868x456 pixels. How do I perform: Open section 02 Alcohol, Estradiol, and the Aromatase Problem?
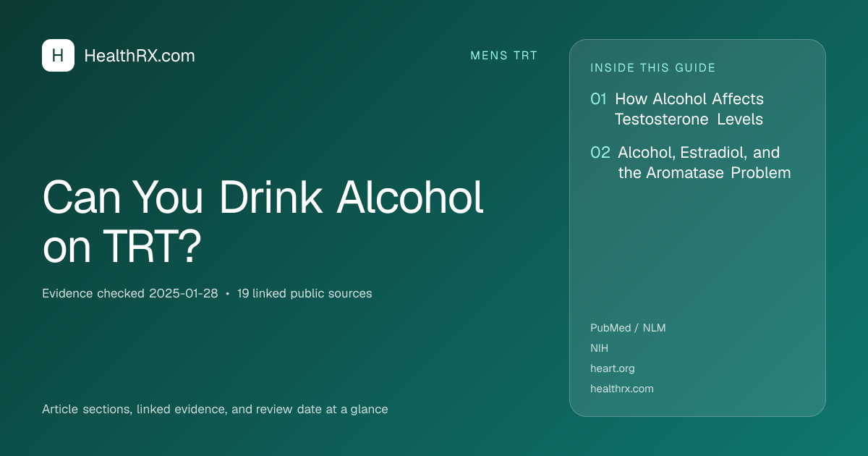tap(691, 163)
